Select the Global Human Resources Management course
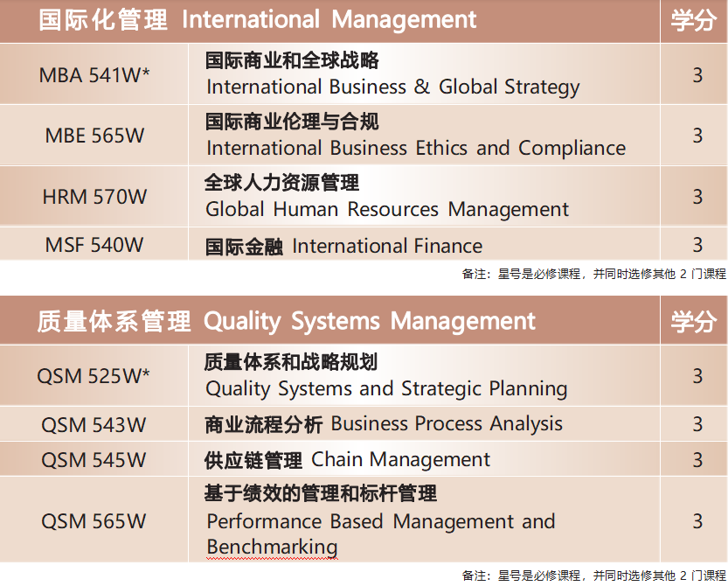The image size is (728, 586). pos(387,209)
